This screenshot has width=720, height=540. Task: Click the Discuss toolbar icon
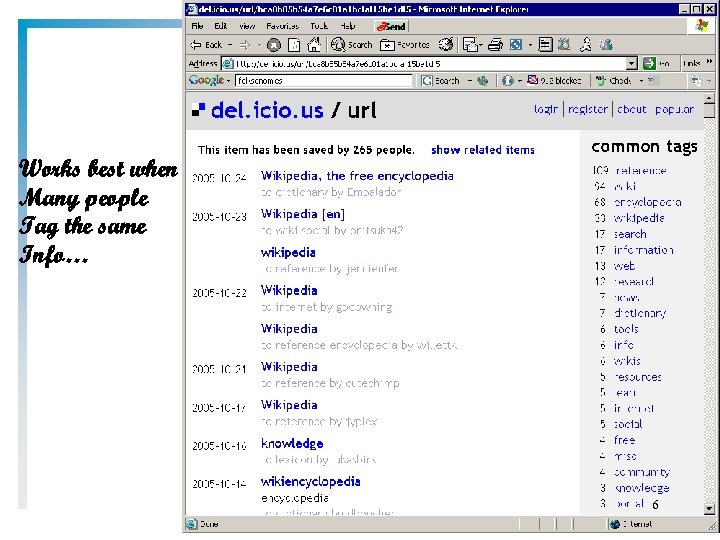click(x=545, y=45)
